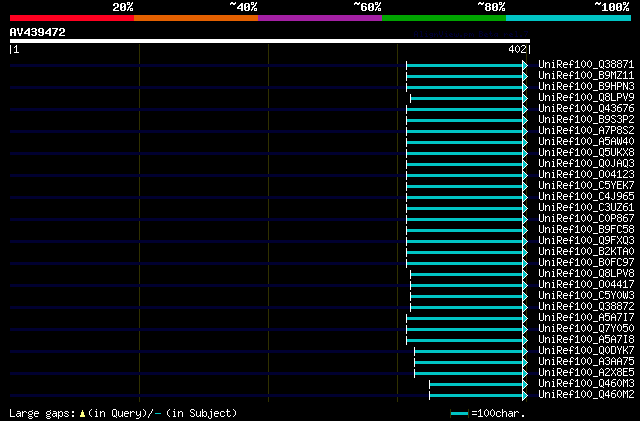This screenshot has height=421, width=640.
Task: Select the query name AV439472
Action: click(x=38, y=32)
